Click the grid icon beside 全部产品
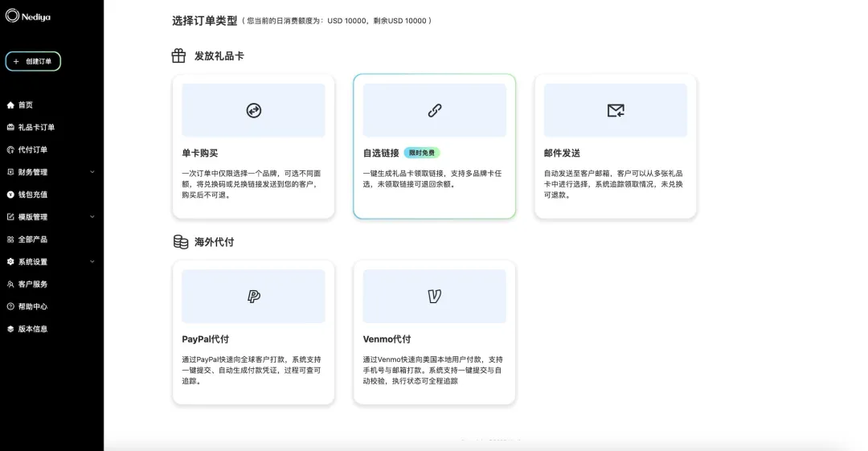 coord(10,240)
